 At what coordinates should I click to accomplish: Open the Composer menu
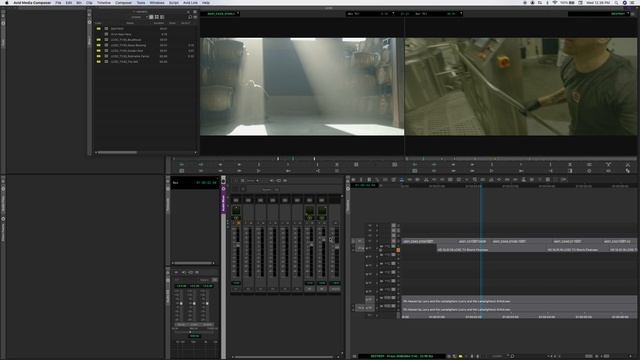point(123,2)
